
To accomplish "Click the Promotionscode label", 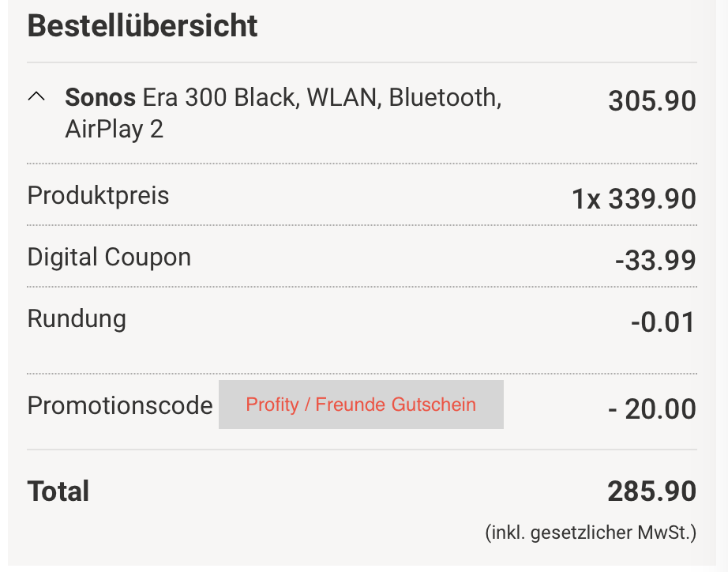I will (120, 405).
